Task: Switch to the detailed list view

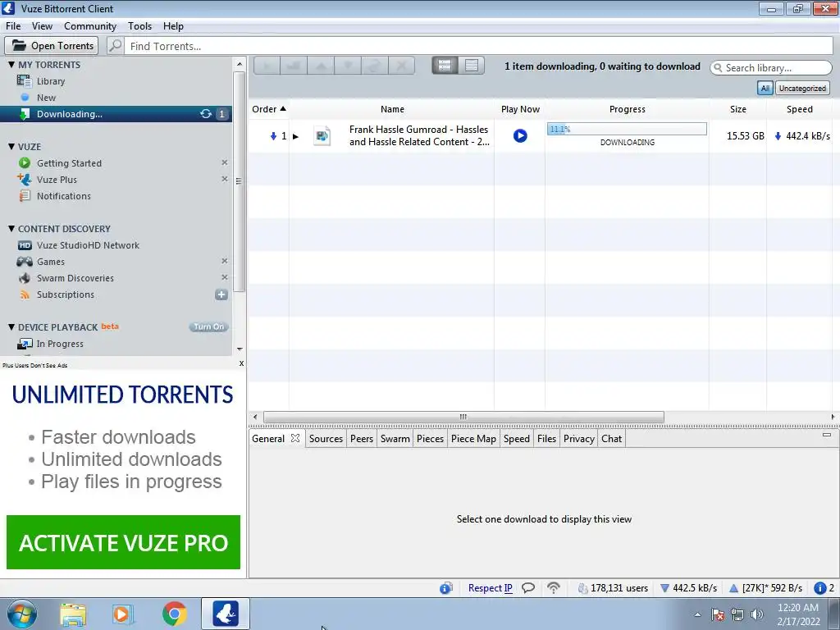Action: click(445, 66)
